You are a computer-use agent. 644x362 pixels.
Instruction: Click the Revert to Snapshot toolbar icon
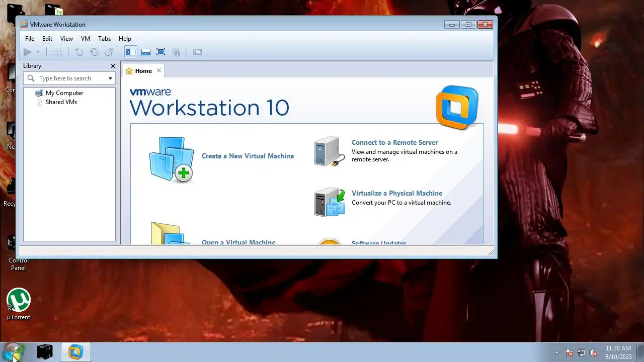[94, 52]
